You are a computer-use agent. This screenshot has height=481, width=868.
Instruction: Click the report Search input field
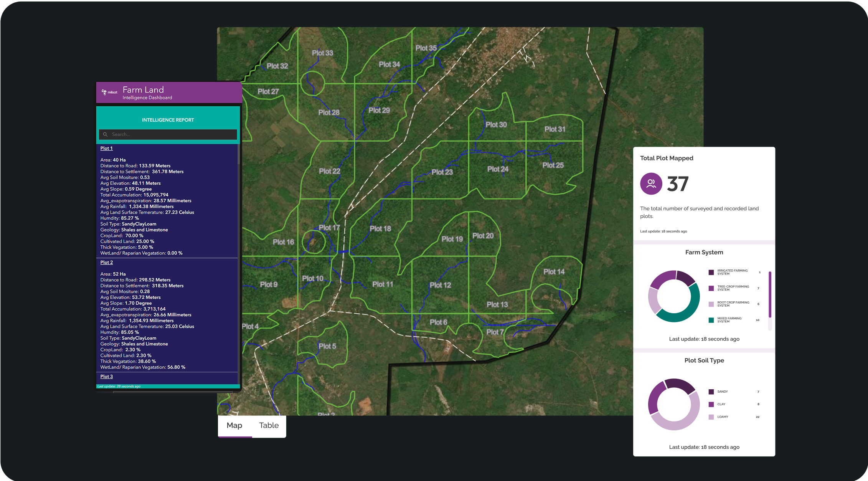click(173, 134)
